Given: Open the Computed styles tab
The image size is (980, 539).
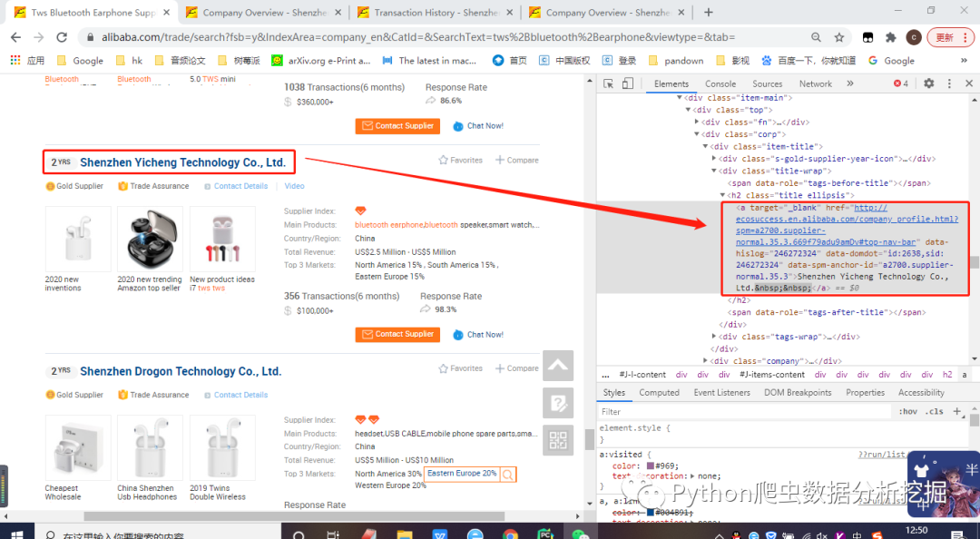Looking at the screenshot, I should pyautogui.click(x=659, y=393).
